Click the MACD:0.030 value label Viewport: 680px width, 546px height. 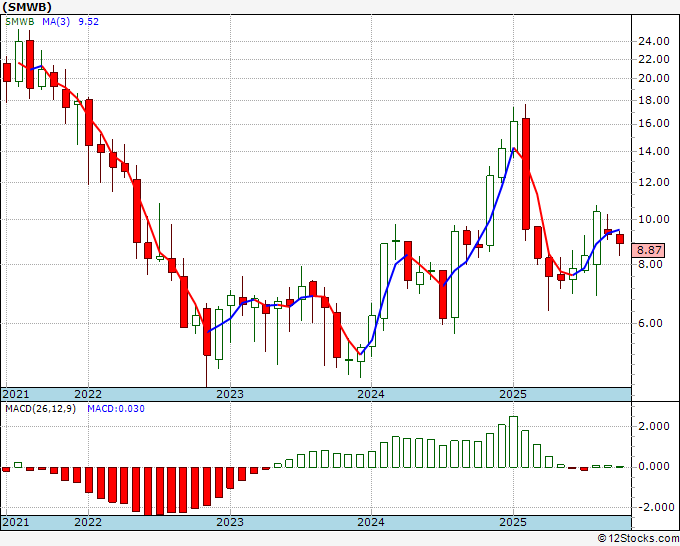(116, 409)
